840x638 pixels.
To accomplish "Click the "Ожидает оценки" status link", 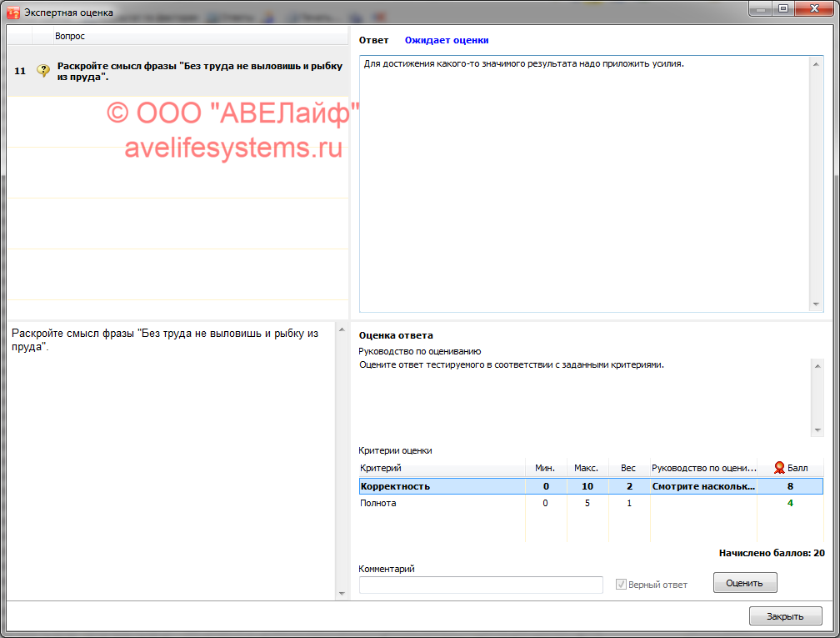I will point(447,40).
